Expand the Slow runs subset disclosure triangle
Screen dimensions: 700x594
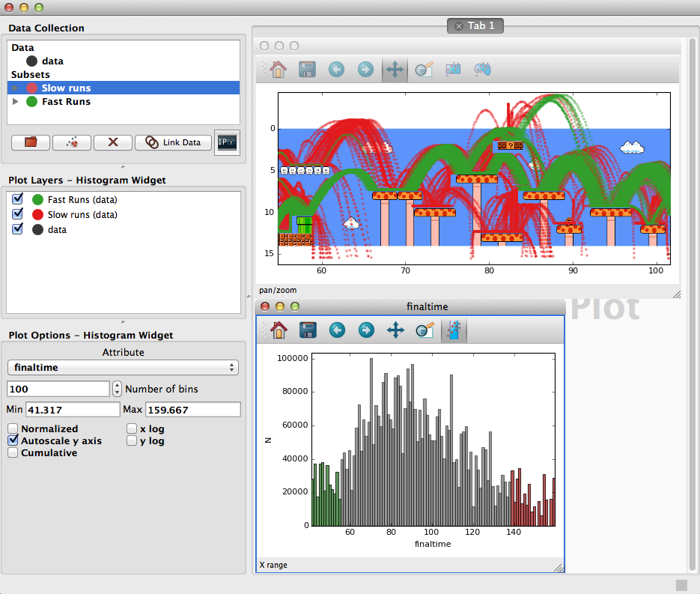tap(16, 88)
